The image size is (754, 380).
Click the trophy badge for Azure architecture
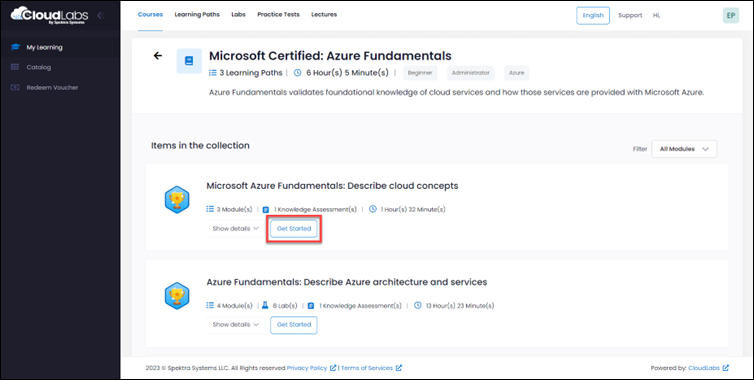click(x=177, y=296)
